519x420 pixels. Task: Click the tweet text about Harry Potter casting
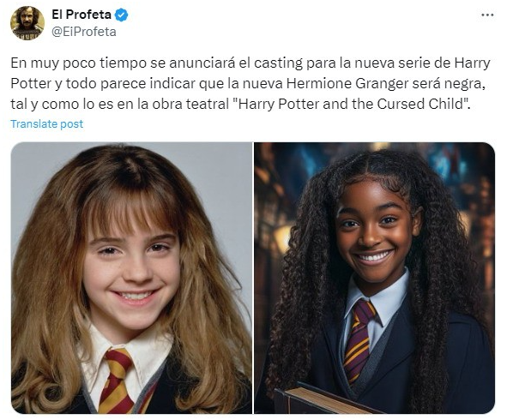pyautogui.click(x=250, y=83)
